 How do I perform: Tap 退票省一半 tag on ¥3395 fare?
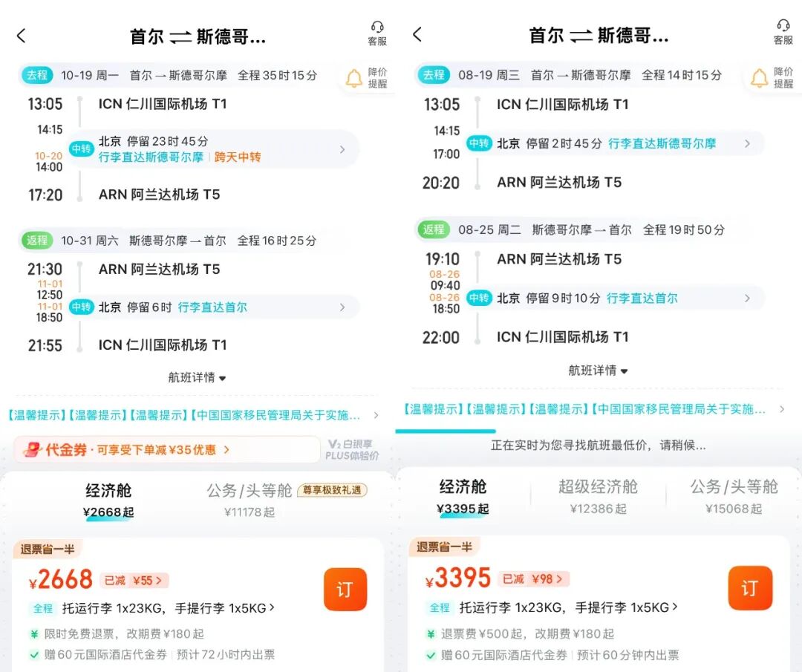coord(444,547)
